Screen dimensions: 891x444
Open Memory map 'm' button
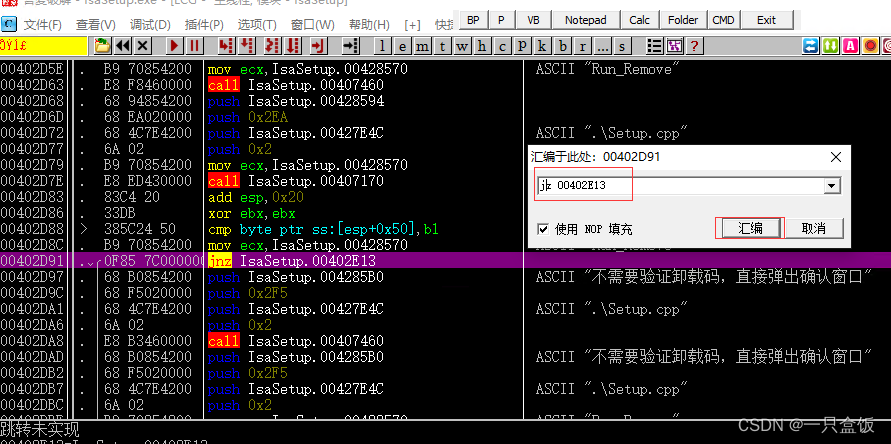pos(423,46)
